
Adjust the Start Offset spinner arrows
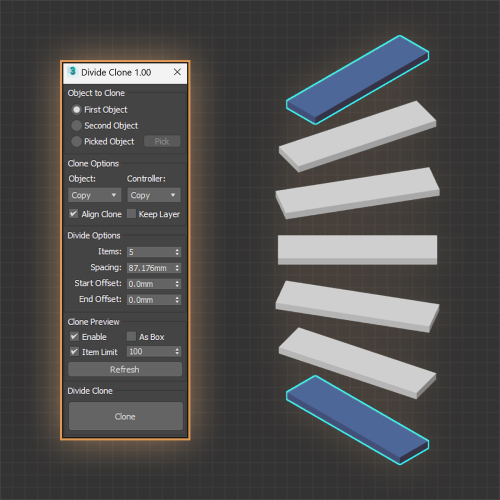(177, 284)
